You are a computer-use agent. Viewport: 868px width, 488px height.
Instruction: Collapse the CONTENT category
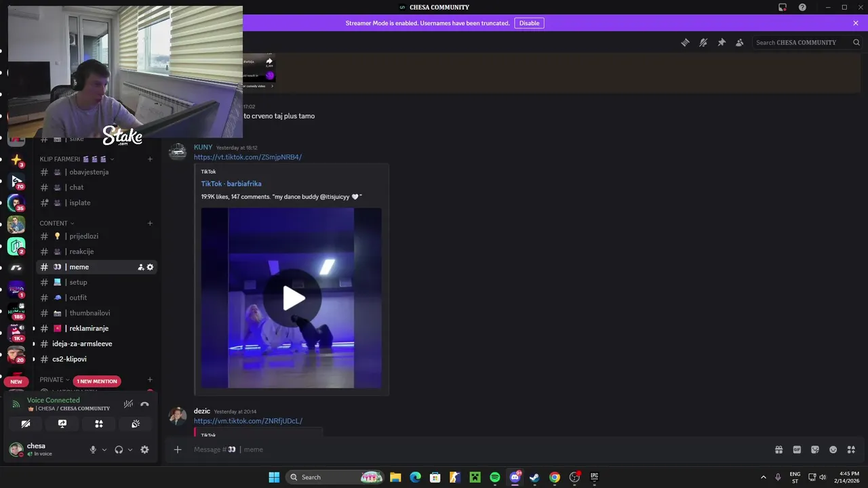point(57,223)
